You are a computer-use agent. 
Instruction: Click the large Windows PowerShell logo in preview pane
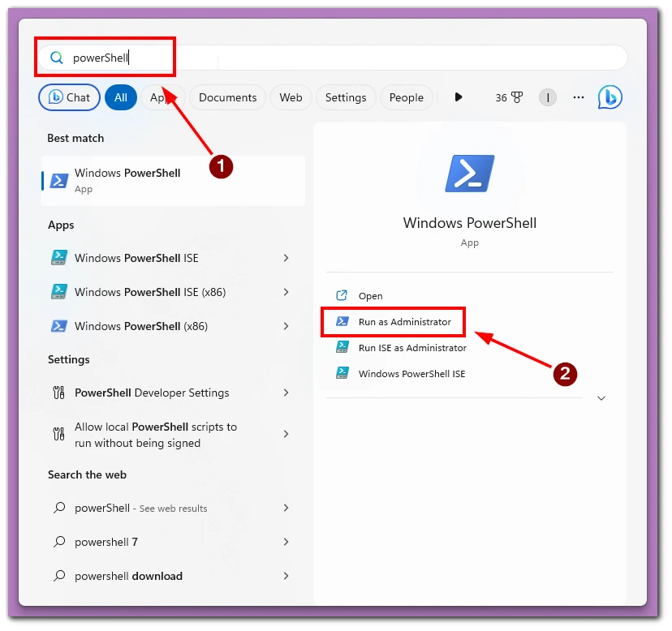(470, 174)
